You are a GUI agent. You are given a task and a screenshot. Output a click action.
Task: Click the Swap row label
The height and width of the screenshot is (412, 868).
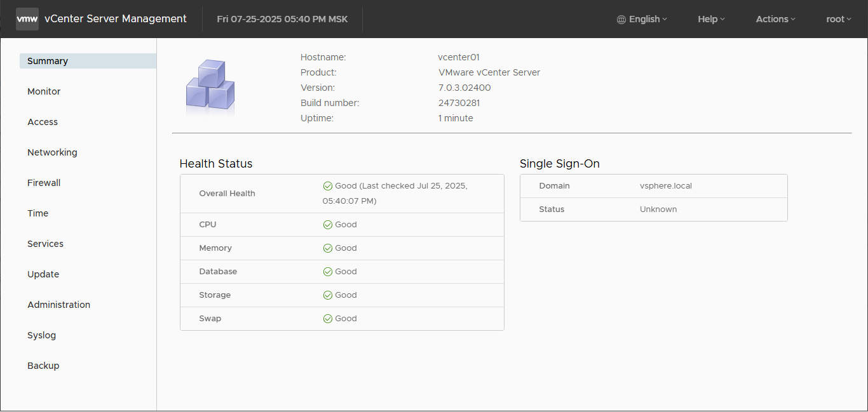pos(210,319)
